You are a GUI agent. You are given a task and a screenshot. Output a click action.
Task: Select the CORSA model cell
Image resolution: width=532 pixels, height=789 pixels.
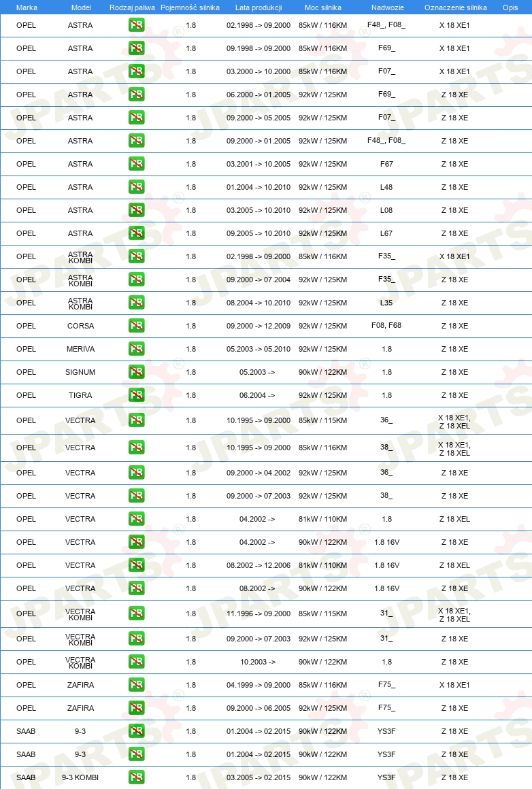coord(80,326)
